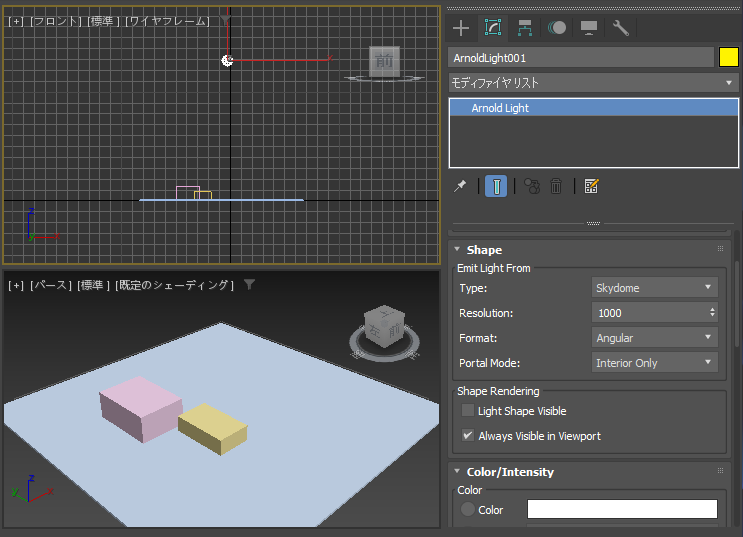Click the ArnoldLight001 name field
The width and height of the screenshot is (743, 537).
click(581, 58)
